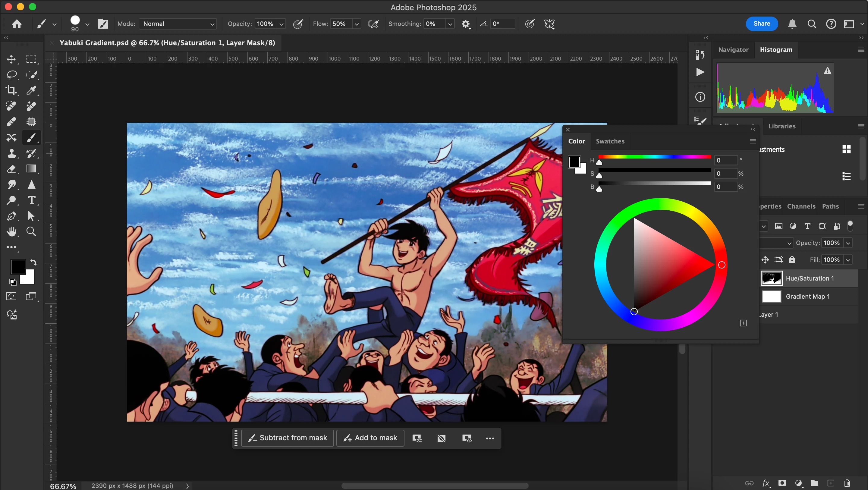Click the foreground color swatch in toolbar
The height and width of the screenshot is (490, 868).
coord(17,267)
